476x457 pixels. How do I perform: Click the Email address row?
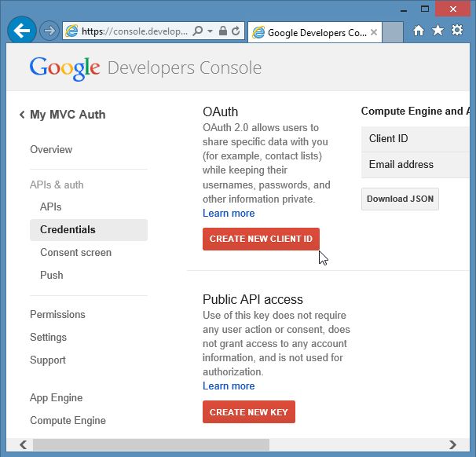pos(416,165)
